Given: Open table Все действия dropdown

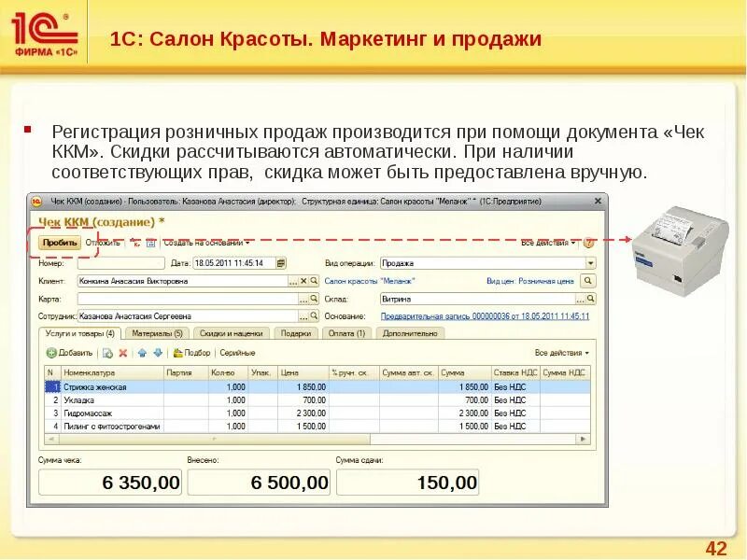Looking at the screenshot, I should [x=562, y=353].
